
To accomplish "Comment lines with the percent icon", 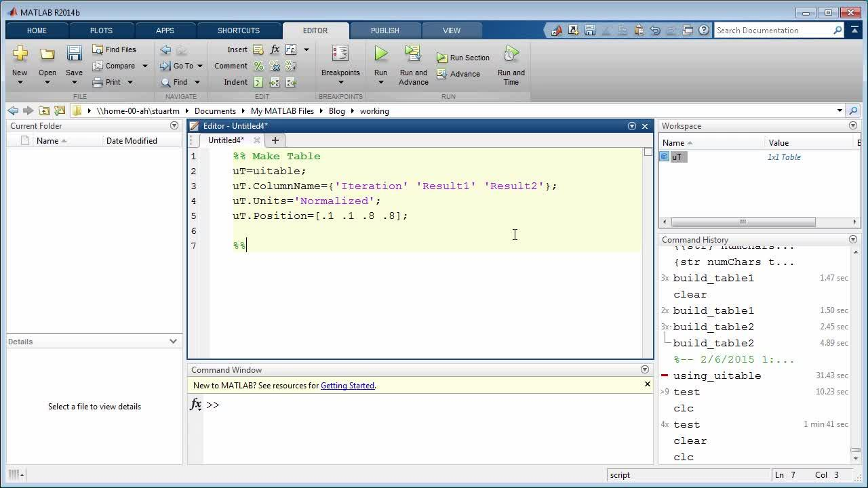I will 258,66.
